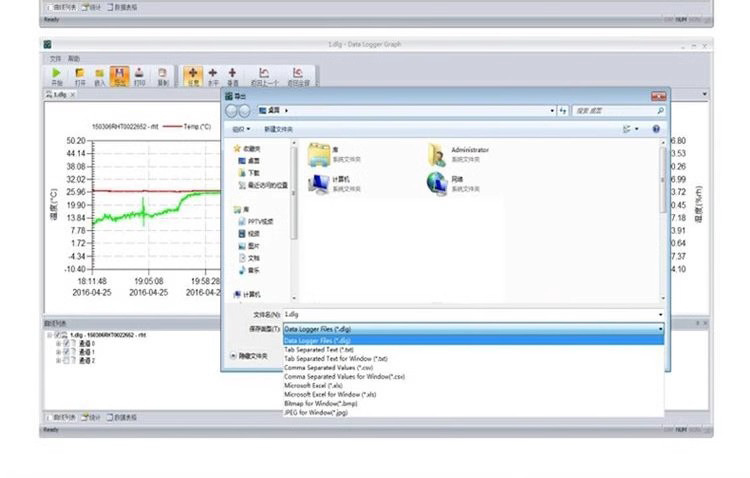
Task: Collapse the 1.dlg tree node
Action: 49,335
